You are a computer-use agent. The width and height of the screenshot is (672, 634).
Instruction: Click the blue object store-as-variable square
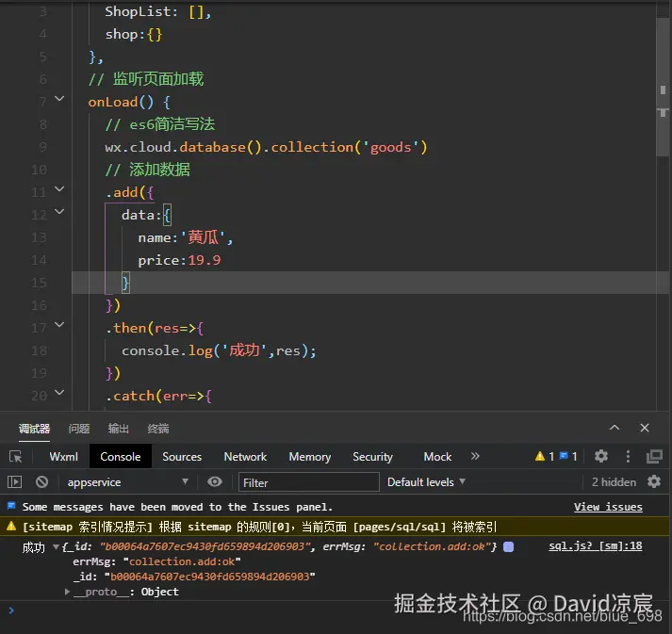coord(508,547)
